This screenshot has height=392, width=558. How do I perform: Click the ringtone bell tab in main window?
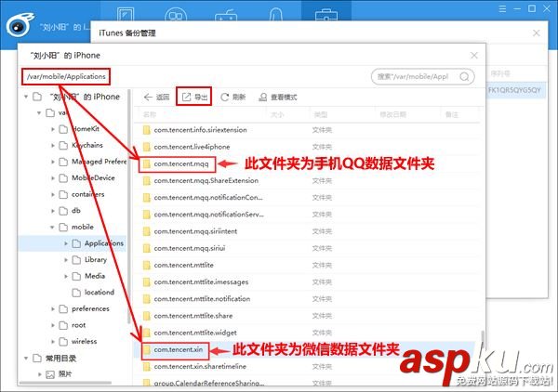[x=276, y=13]
